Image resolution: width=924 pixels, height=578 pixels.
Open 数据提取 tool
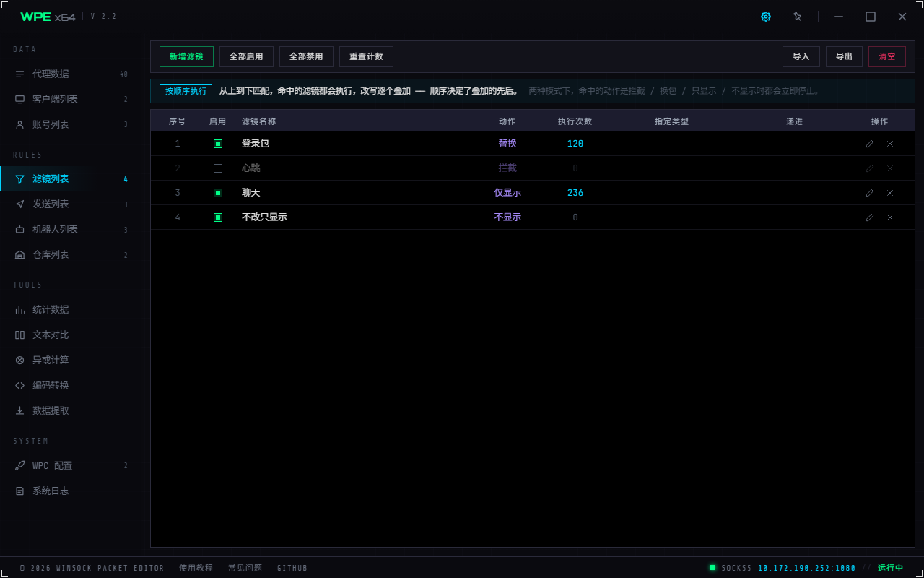pyautogui.click(x=71, y=410)
